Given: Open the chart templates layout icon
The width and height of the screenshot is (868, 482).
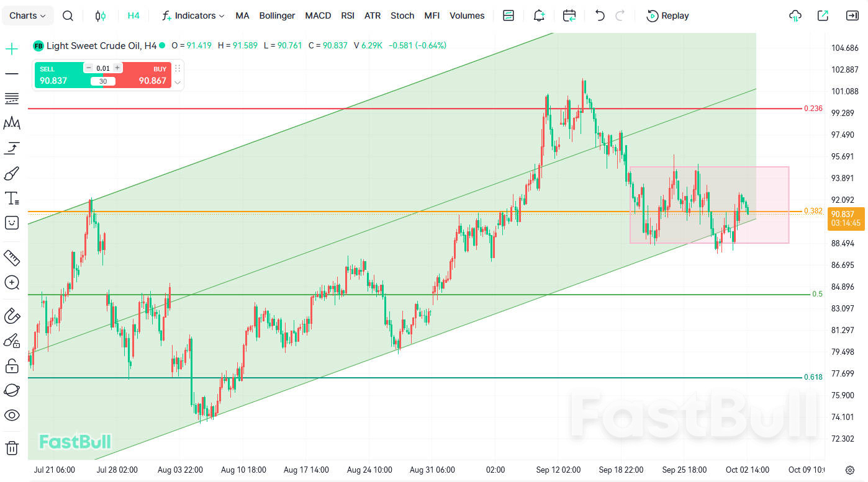Looking at the screenshot, I should (509, 16).
